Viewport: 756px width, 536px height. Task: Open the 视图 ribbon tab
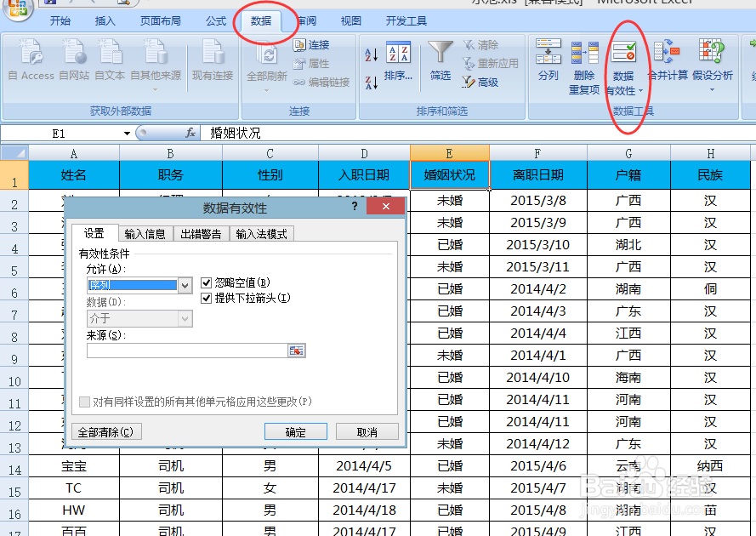pos(350,20)
